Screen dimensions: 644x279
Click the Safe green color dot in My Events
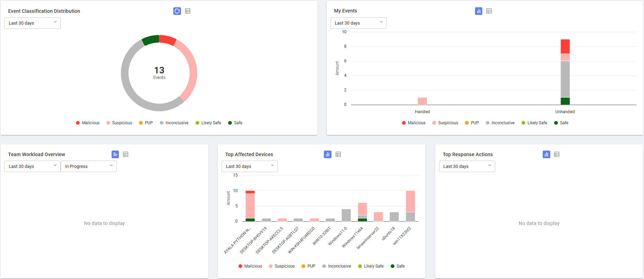click(556, 123)
